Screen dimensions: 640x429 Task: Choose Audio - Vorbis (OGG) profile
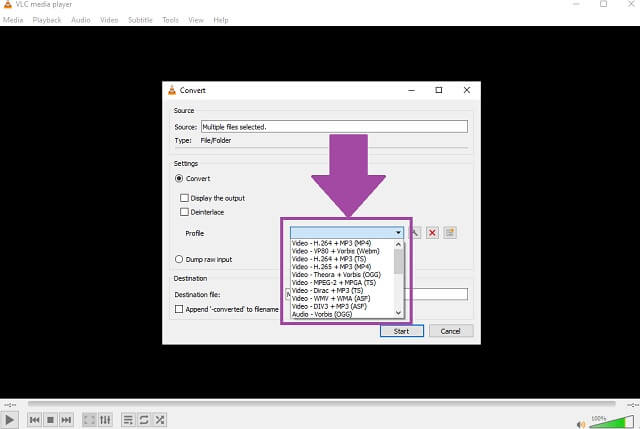click(x=322, y=314)
